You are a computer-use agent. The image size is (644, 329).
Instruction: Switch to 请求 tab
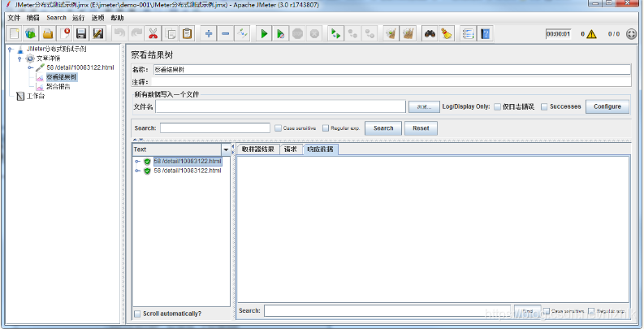tap(291, 149)
